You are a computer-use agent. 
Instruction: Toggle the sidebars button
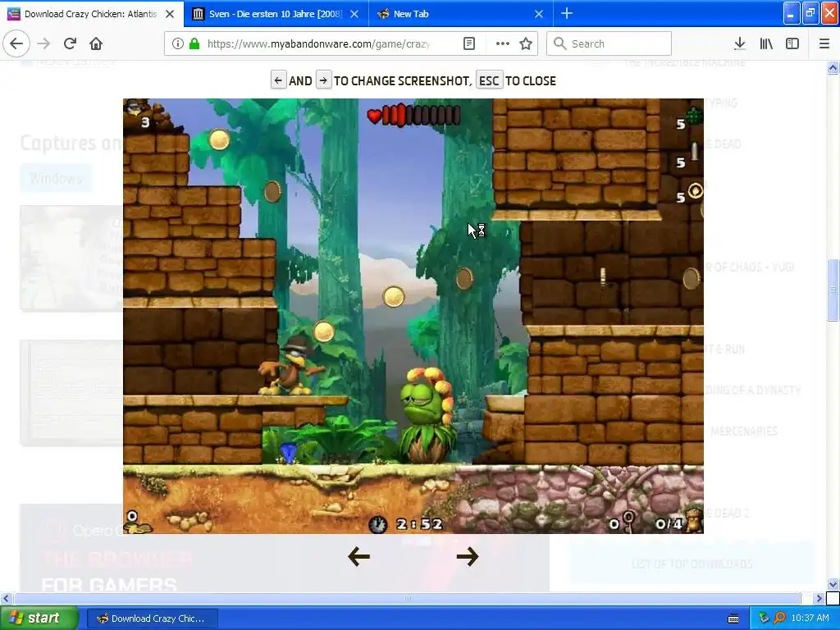(x=792, y=44)
